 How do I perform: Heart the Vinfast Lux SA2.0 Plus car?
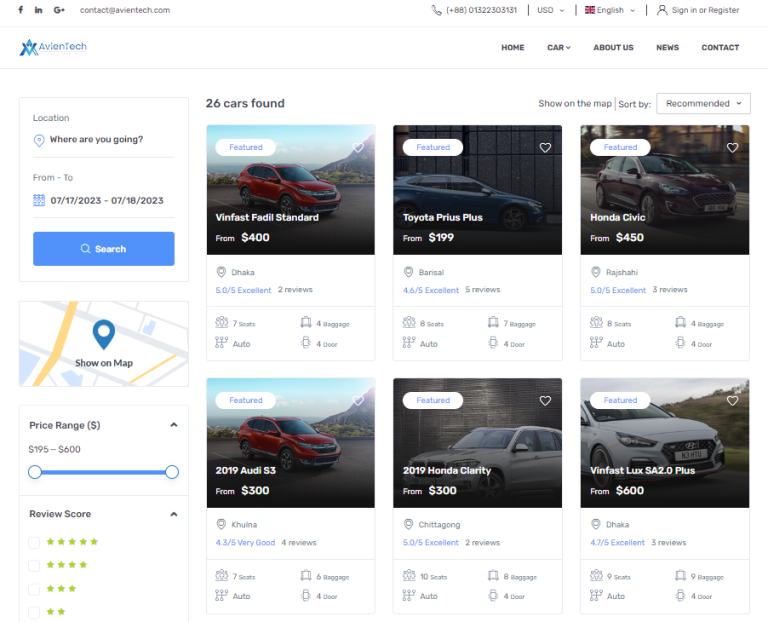(732, 401)
